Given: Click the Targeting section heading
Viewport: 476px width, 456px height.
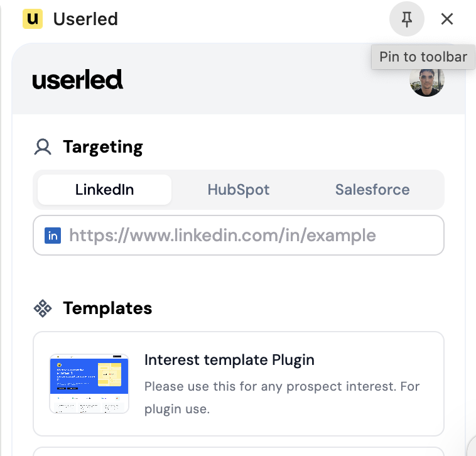Looking at the screenshot, I should point(103,147).
